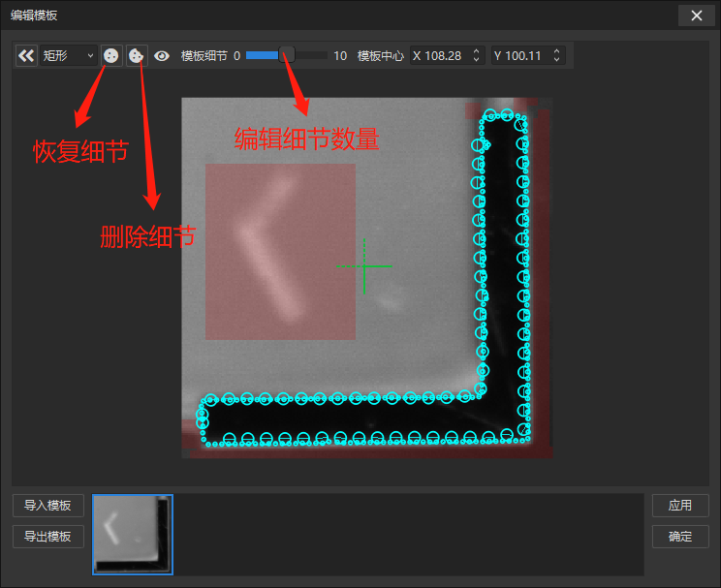
Task: Close the 编辑模板 dialog
Action: [x=696, y=15]
